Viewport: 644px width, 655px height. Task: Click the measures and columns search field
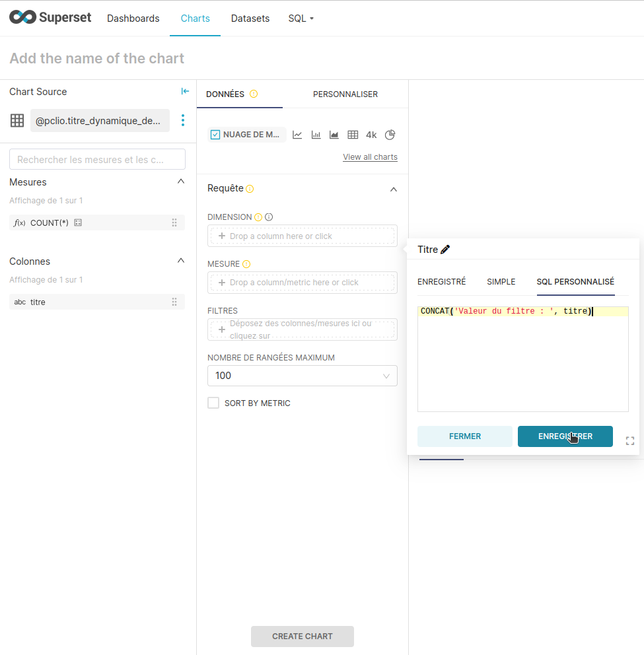click(x=97, y=159)
